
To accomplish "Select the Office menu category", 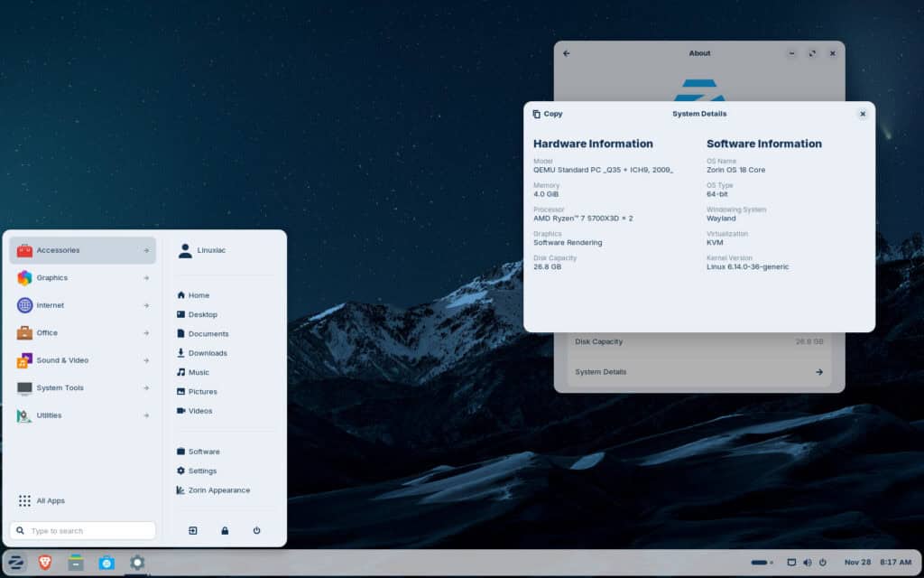I will pyautogui.click(x=81, y=332).
